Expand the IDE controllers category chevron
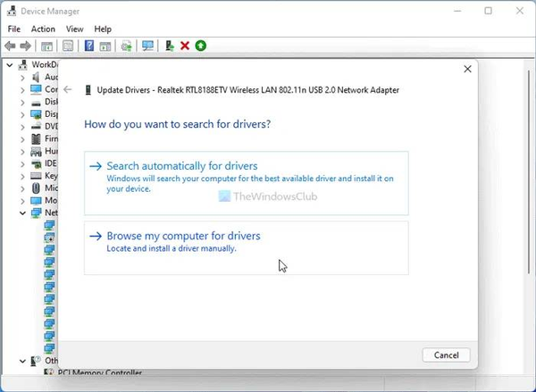This screenshot has width=536, height=392. pos(22,164)
